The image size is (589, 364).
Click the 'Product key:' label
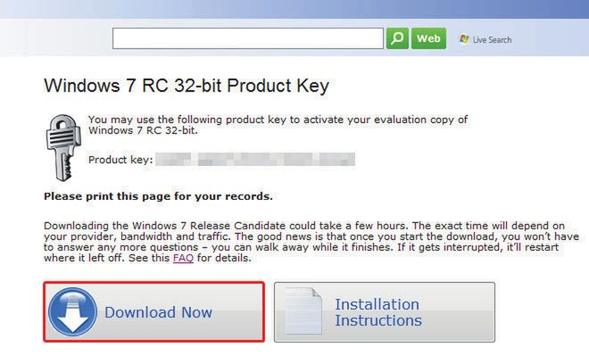tap(121, 161)
